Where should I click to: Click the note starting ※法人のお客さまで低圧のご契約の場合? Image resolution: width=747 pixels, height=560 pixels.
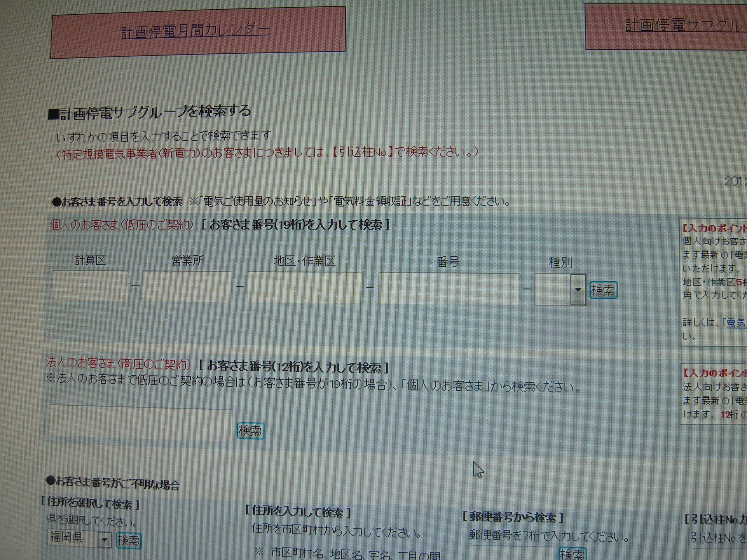(313, 384)
